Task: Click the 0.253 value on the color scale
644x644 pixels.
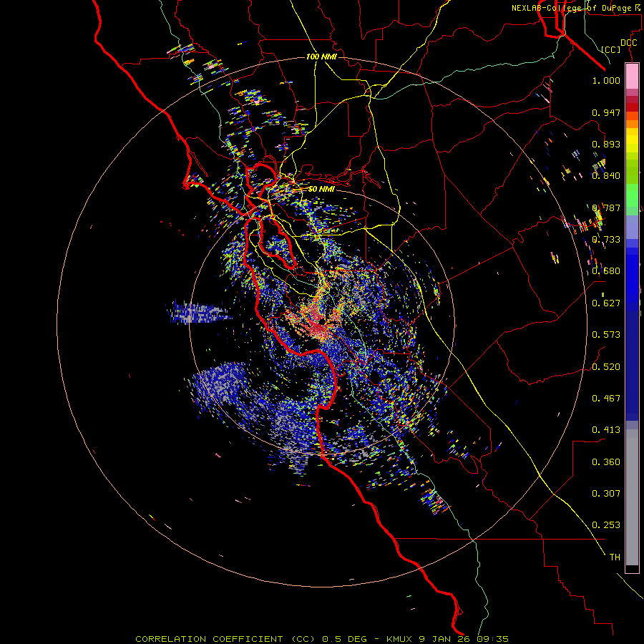Action: pyautogui.click(x=606, y=525)
